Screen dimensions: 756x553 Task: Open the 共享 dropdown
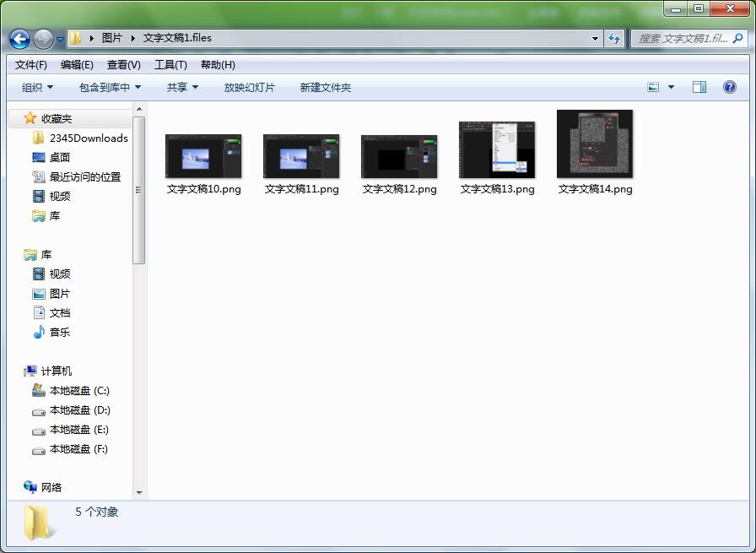point(182,87)
